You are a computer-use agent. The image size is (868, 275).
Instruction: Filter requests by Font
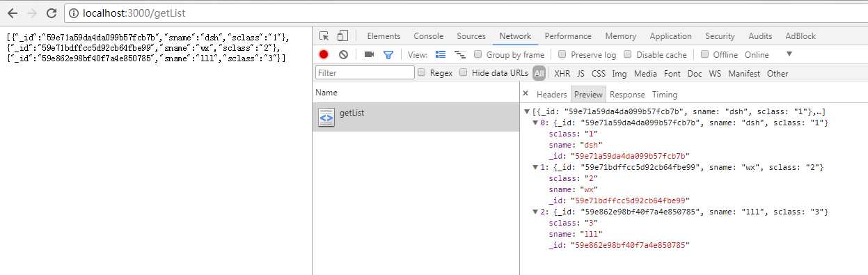pos(672,73)
